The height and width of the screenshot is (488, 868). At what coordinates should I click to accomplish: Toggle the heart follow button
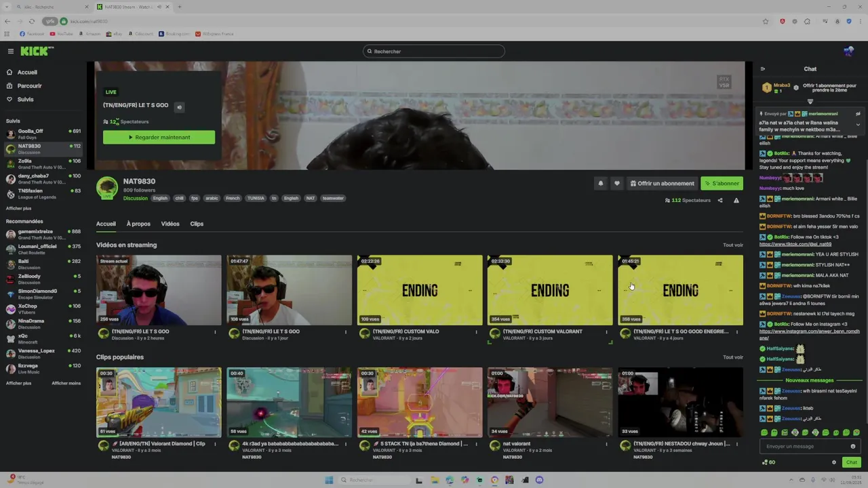coord(616,184)
